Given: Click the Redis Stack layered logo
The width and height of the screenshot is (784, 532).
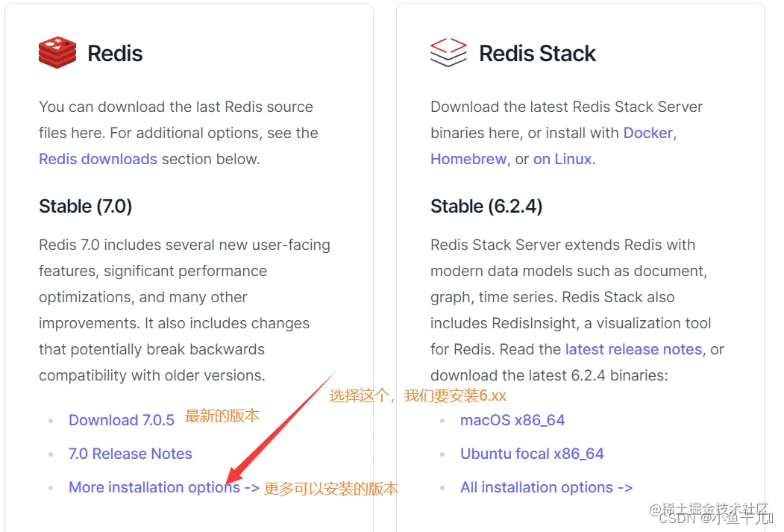Looking at the screenshot, I should click(448, 52).
